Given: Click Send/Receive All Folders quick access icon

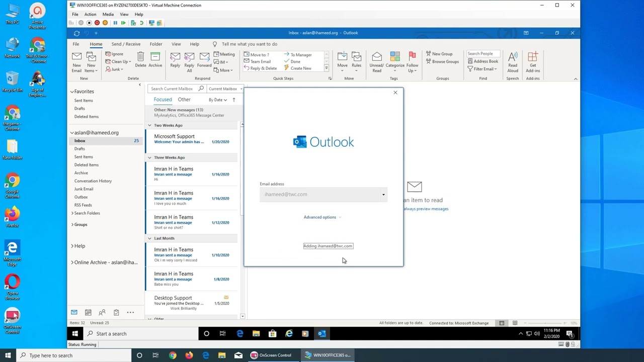Looking at the screenshot, I should coord(76,33).
